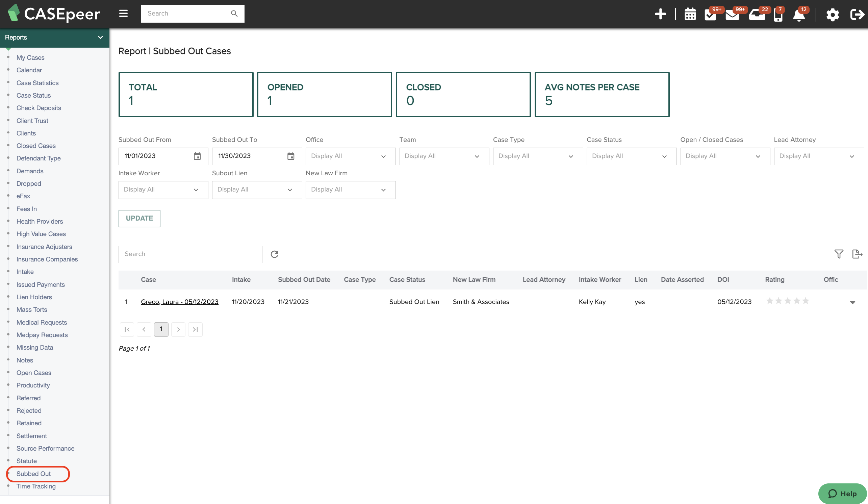Open the Greco, Laura - 05/12/2023 case link
This screenshot has height=504, width=868.
tap(179, 302)
